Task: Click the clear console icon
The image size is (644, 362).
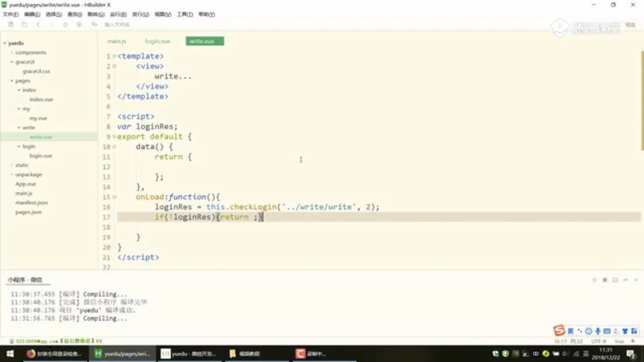Action: [x=615, y=280]
